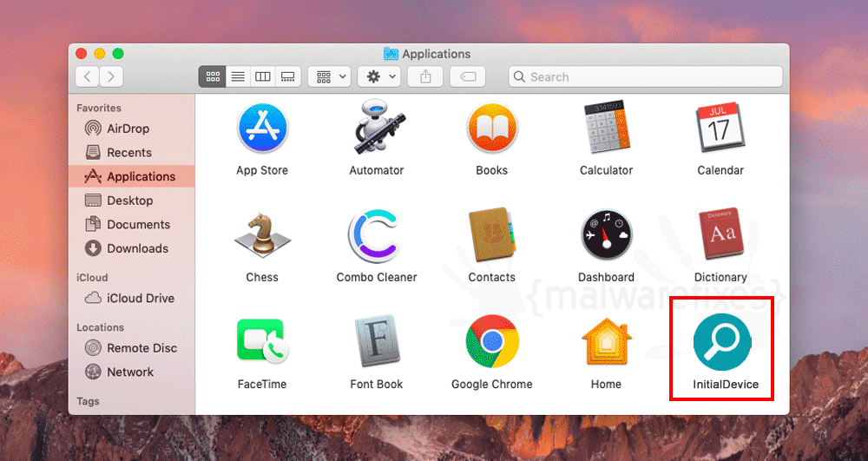Viewport: 868px width, 461px height.
Task: Select the Google Chrome app icon
Action: tap(491, 341)
